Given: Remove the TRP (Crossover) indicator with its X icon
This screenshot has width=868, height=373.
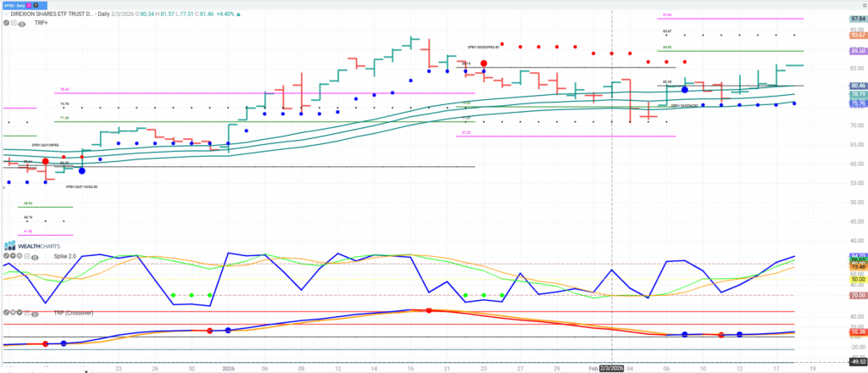Looking at the screenshot, I should click(6, 314).
